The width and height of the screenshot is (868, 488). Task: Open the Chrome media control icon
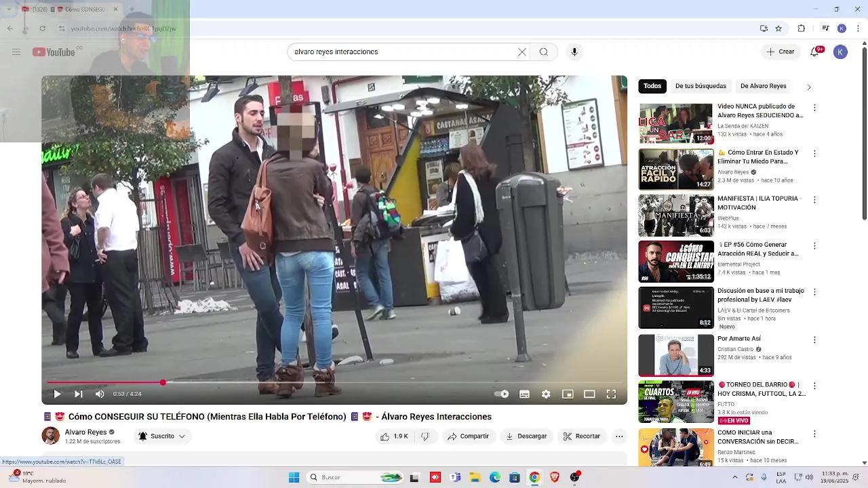click(x=825, y=28)
